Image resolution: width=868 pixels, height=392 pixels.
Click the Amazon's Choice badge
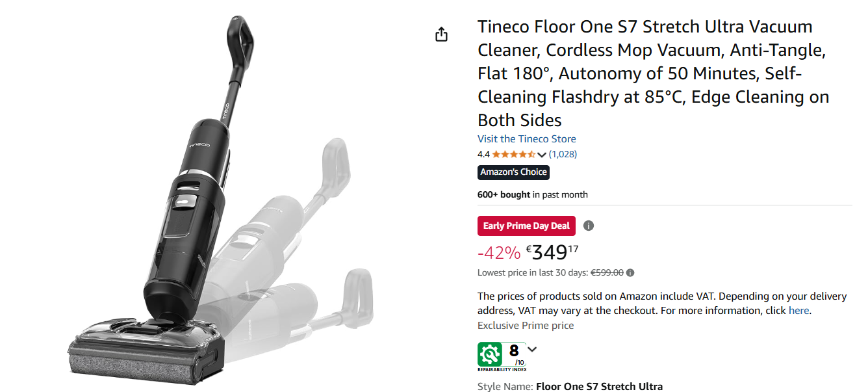[x=513, y=172]
